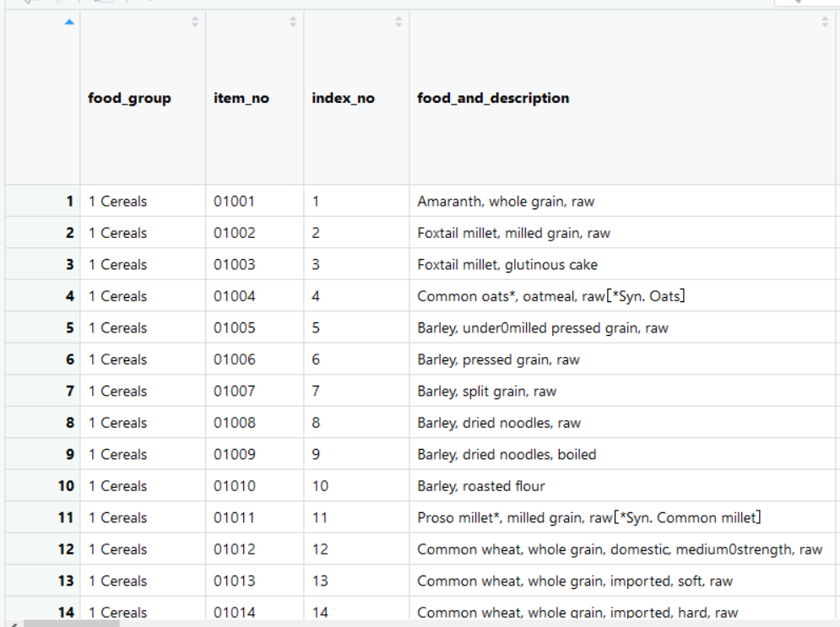
Task: Select the food_group column header
Action: (x=129, y=98)
